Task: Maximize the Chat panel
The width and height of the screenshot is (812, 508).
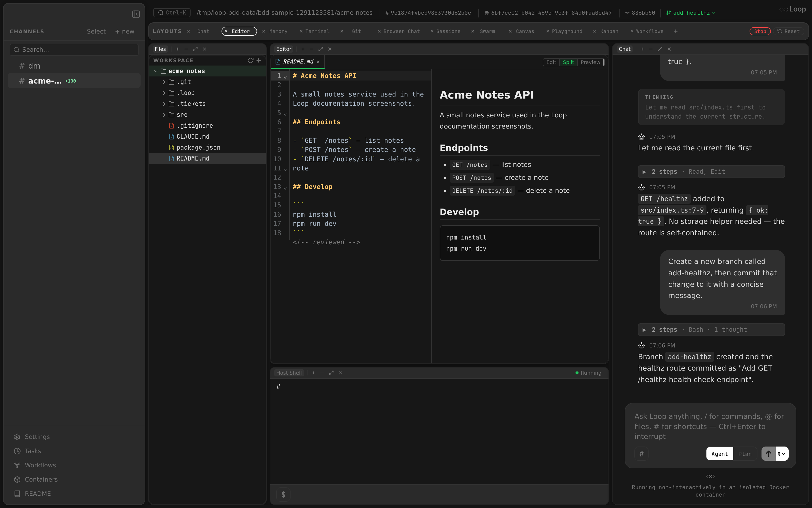Action: point(660,49)
